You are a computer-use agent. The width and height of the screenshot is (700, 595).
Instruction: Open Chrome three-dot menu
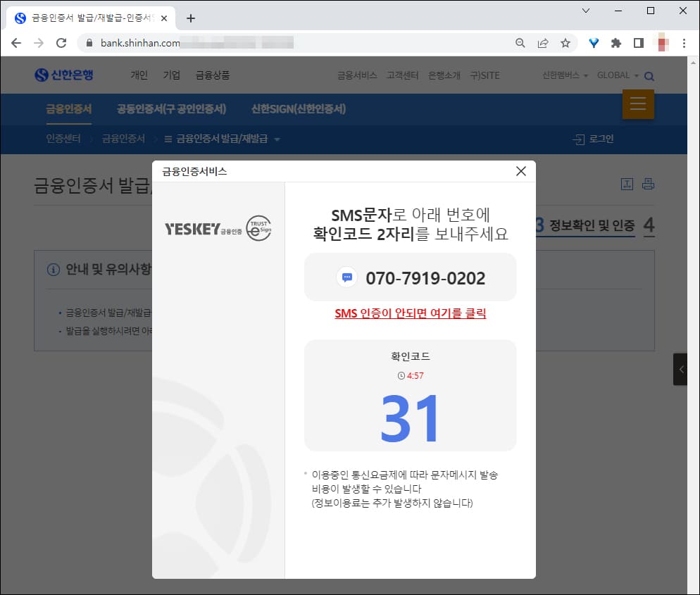pyautogui.click(x=684, y=43)
